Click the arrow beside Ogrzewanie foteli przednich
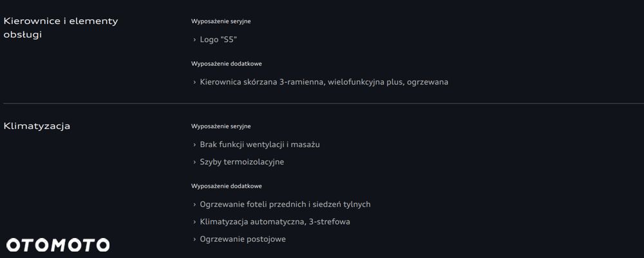Image resolution: width=644 pixels, height=258 pixels. (x=194, y=205)
